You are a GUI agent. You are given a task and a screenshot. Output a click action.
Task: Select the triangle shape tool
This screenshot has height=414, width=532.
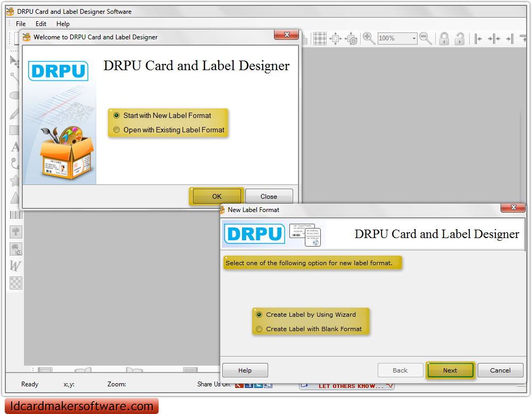coord(14,198)
